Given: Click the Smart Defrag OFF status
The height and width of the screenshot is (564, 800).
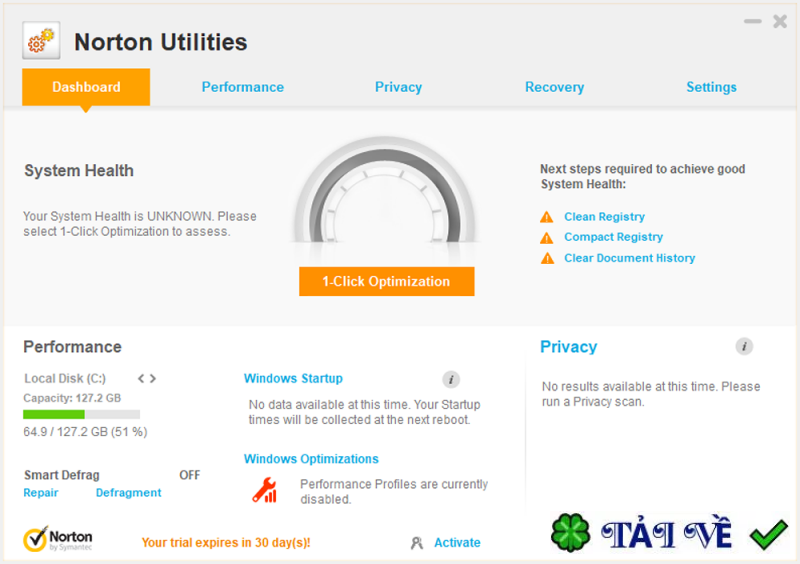Looking at the screenshot, I should pos(189,475).
